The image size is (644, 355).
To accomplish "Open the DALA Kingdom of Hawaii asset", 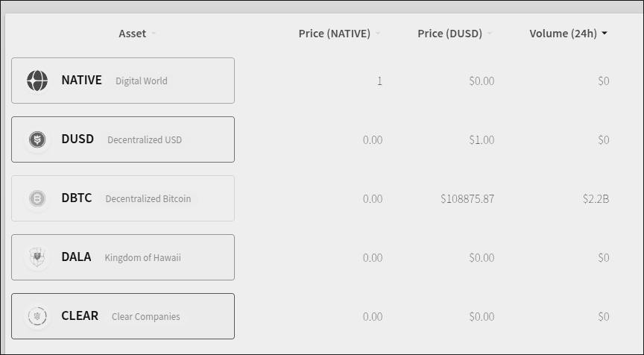I will click(123, 257).
